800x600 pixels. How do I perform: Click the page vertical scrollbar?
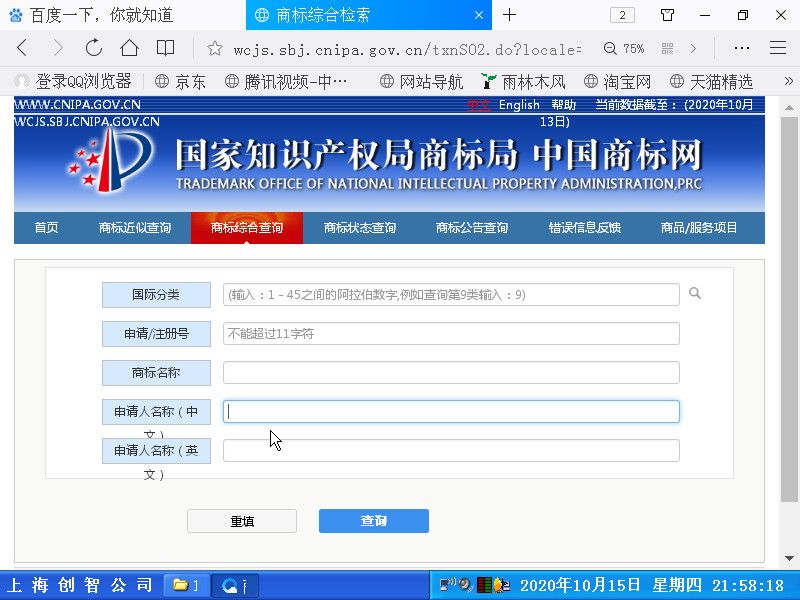(x=789, y=330)
